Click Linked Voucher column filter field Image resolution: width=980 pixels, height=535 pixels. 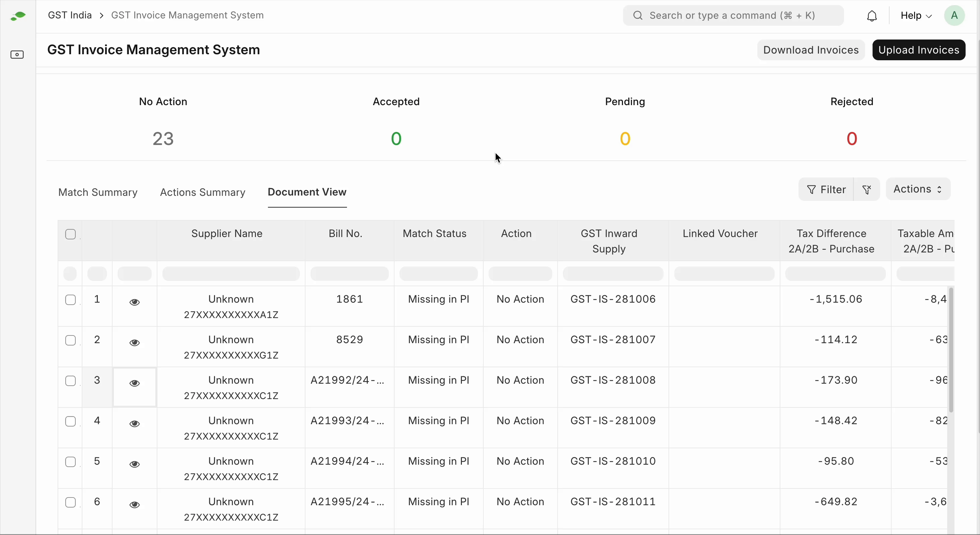(724, 274)
